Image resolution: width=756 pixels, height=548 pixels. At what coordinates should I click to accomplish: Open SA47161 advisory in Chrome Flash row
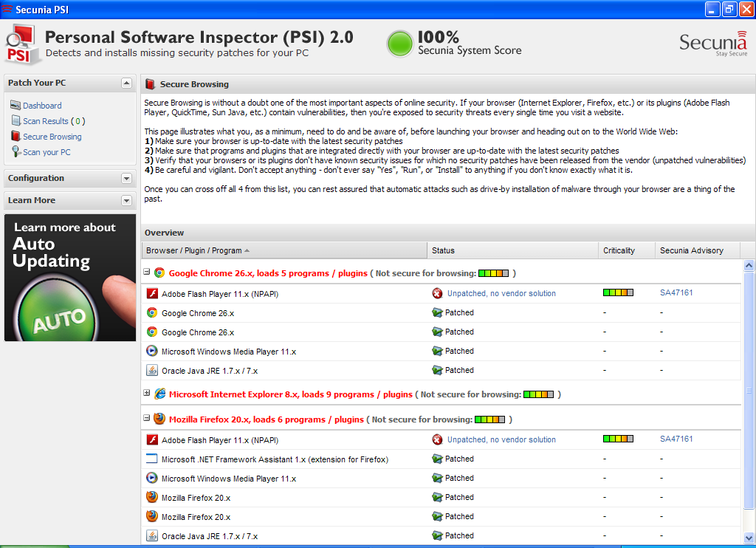(676, 292)
